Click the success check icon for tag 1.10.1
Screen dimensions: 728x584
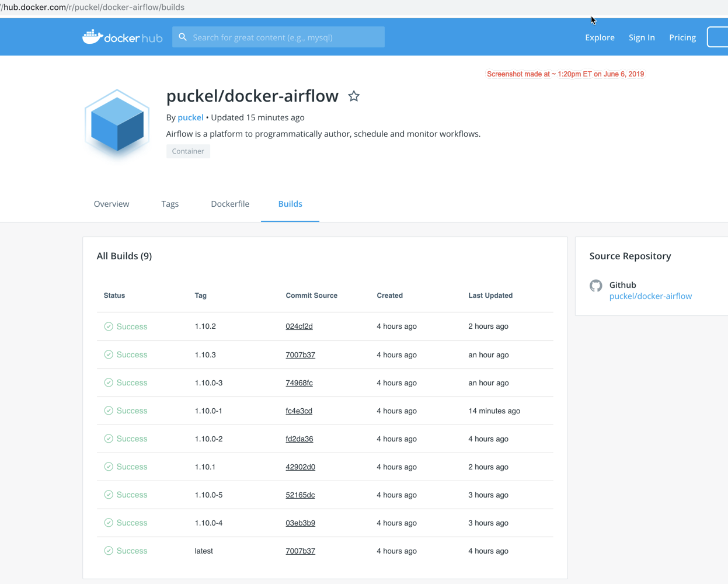coord(109,467)
